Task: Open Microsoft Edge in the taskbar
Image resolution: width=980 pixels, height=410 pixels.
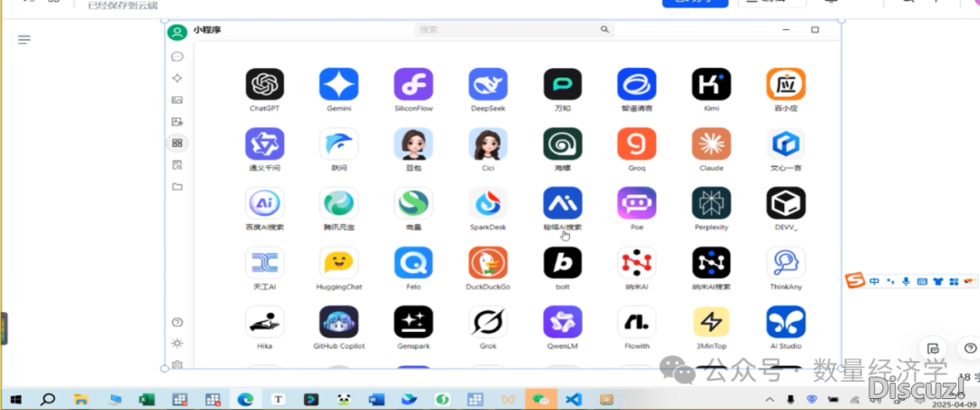Action: coord(245,399)
